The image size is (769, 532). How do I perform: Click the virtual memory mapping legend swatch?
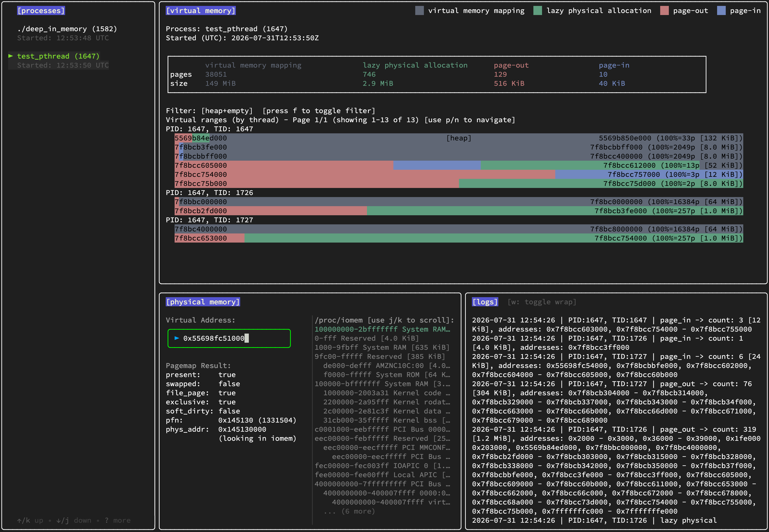point(420,11)
